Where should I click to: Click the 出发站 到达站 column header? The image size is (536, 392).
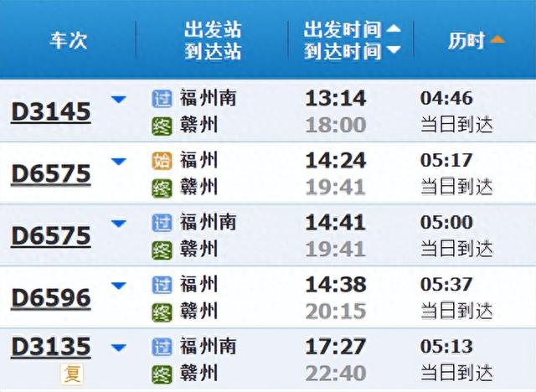pyautogui.click(x=213, y=40)
